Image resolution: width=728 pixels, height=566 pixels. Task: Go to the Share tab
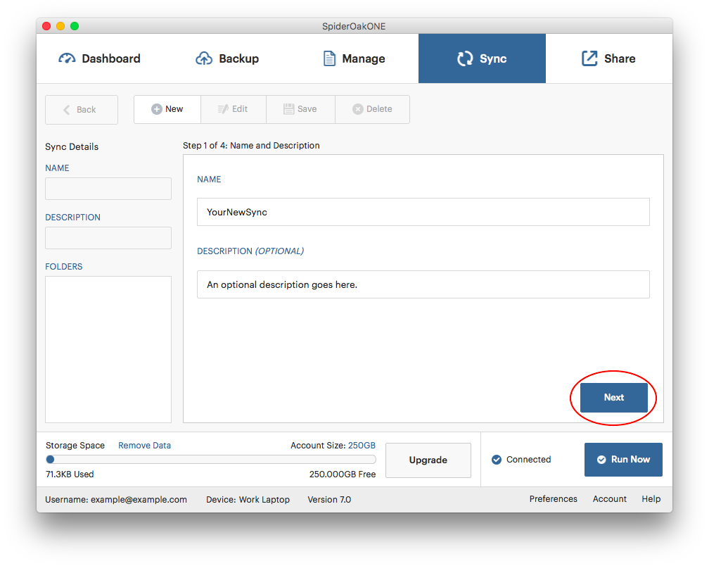tap(608, 58)
